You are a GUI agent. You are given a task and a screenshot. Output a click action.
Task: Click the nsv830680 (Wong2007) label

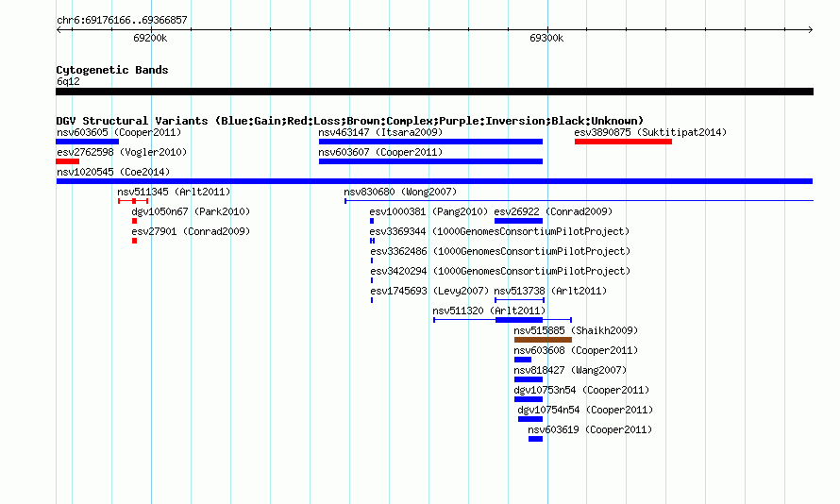click(400, 192)
